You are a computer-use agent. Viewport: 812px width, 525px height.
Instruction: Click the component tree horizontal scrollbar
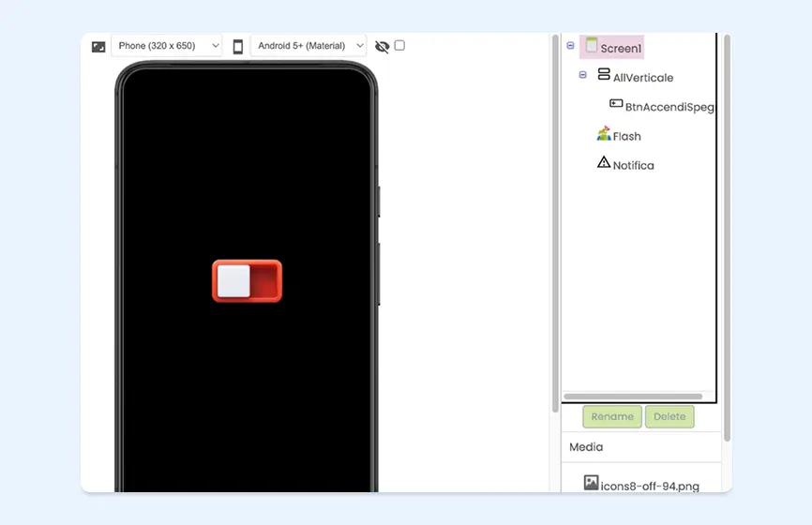(x=633, y=397)
